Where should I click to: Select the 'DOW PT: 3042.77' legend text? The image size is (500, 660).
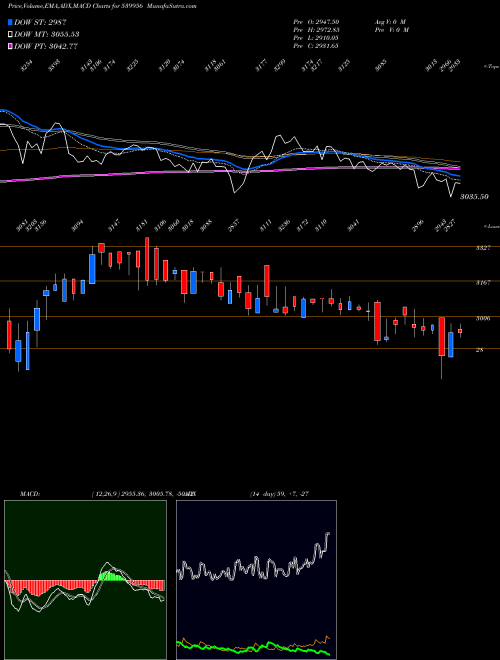pos(46,46)
